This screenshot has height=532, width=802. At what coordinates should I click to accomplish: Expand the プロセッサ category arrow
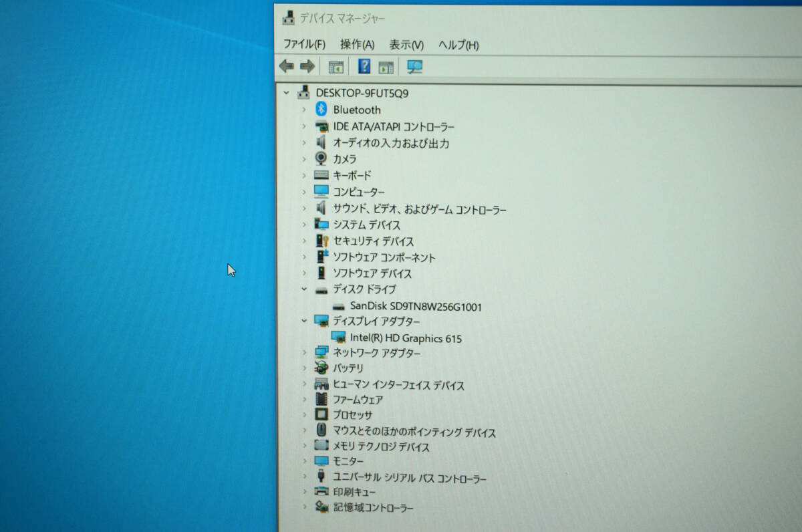(303, 414)
